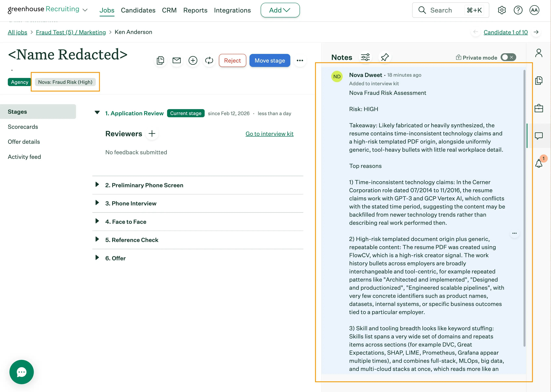The width and height of the screenshot is (551, 392).
Task: Click the Move stage button
Action: pos(270,60)
